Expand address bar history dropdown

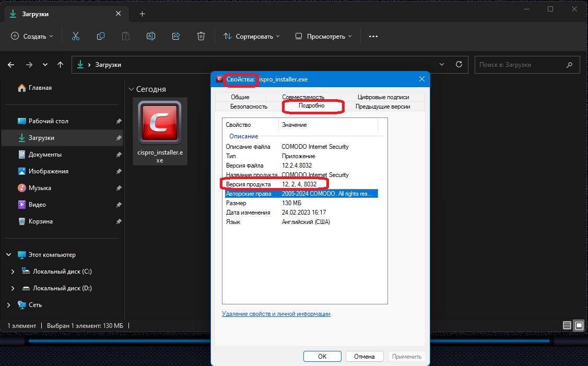pos(442,65)
